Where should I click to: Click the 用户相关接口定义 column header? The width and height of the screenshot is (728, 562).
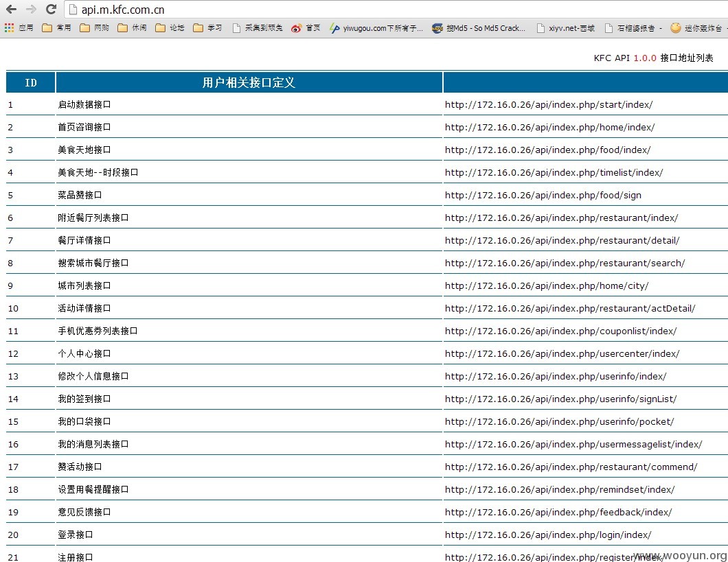(x=249, y=82)
